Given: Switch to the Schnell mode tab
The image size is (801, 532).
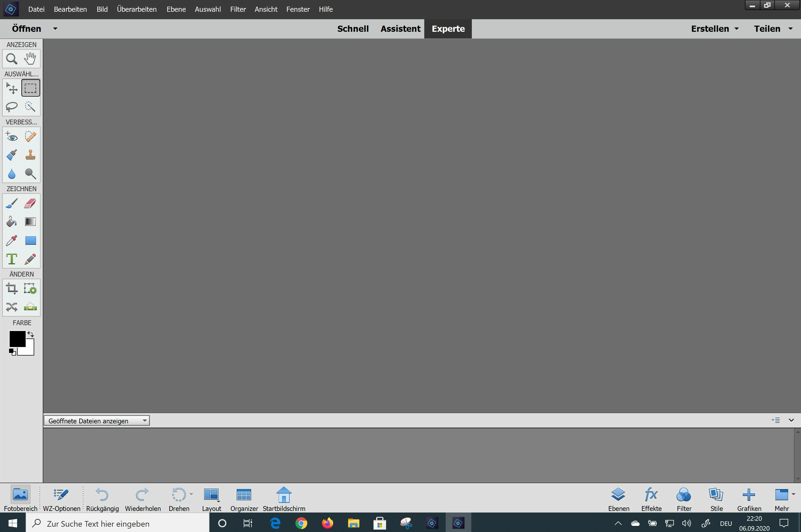Looking at the screenshot, I should [352, 29].
